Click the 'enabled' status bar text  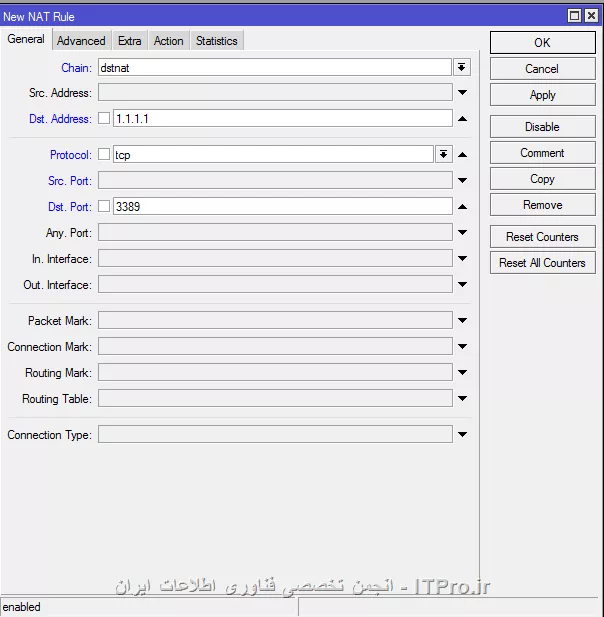click(22, 607)
